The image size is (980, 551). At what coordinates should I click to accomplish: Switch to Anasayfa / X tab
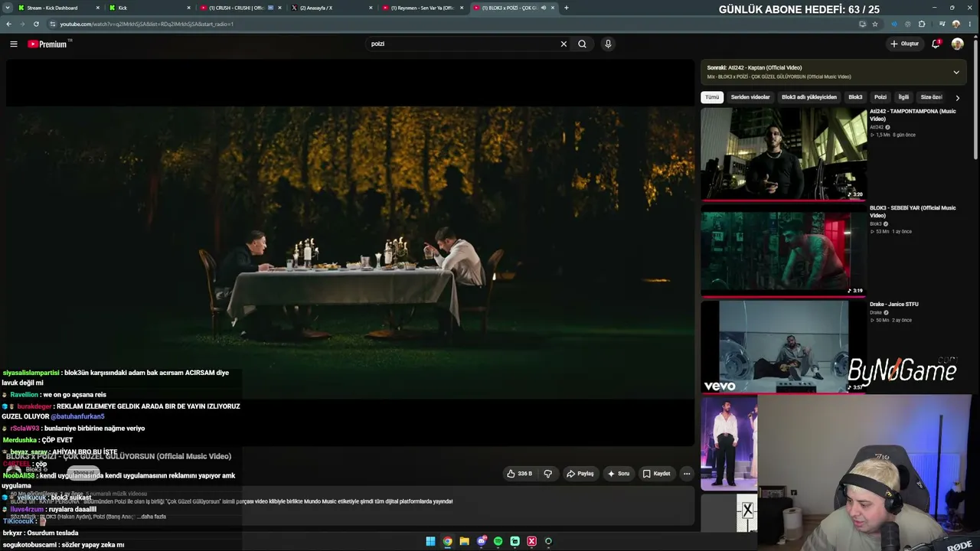point(332,8)
